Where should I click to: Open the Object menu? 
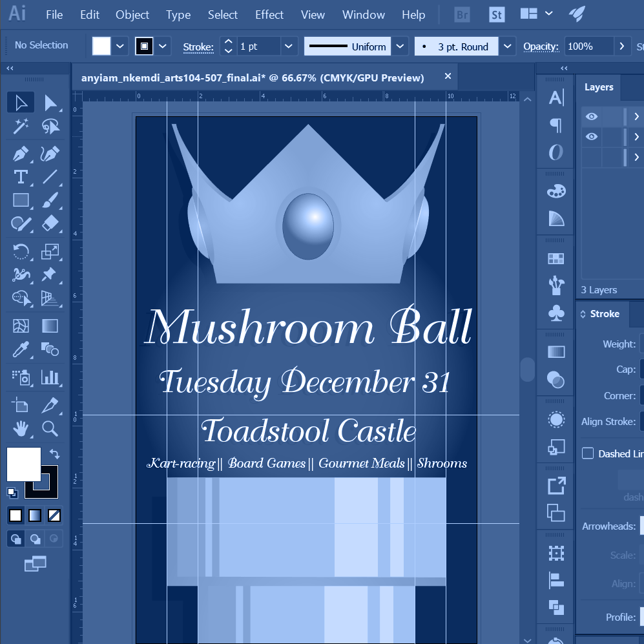coord(132,15)
